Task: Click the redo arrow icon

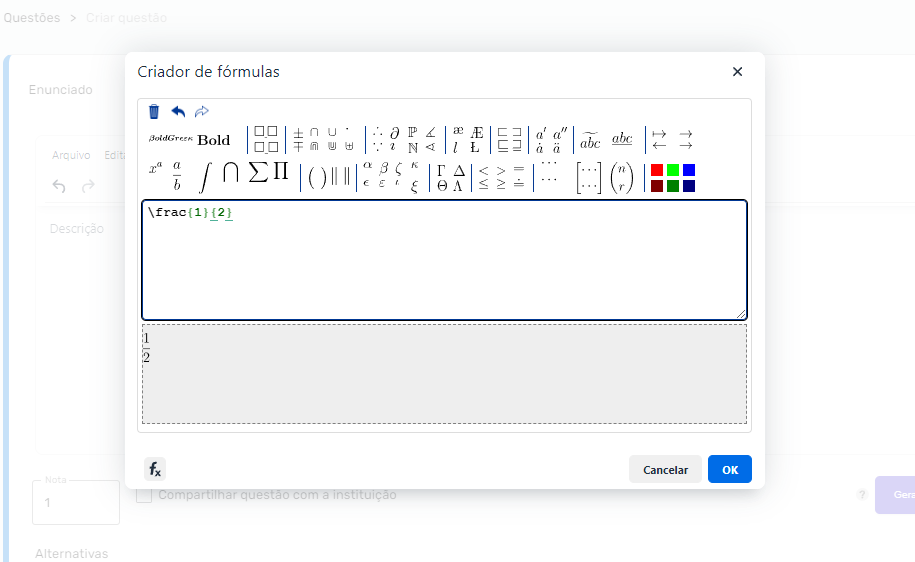Action: (202, 111)
